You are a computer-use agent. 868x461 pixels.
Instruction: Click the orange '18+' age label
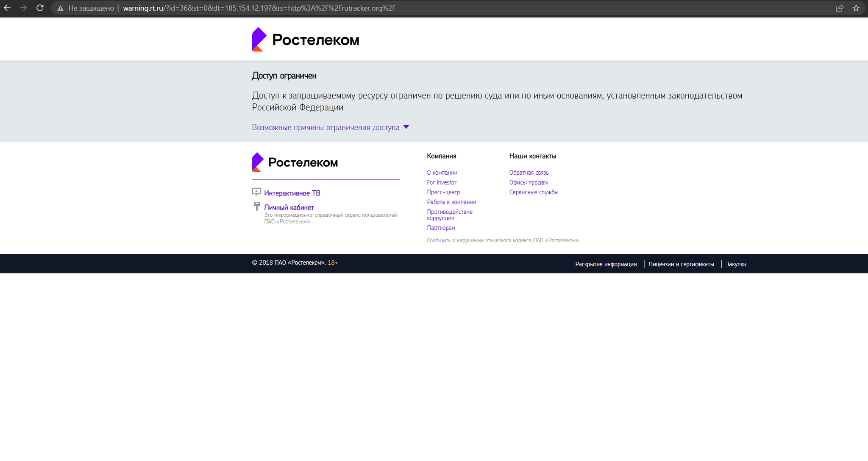click(x=333, y=263)
